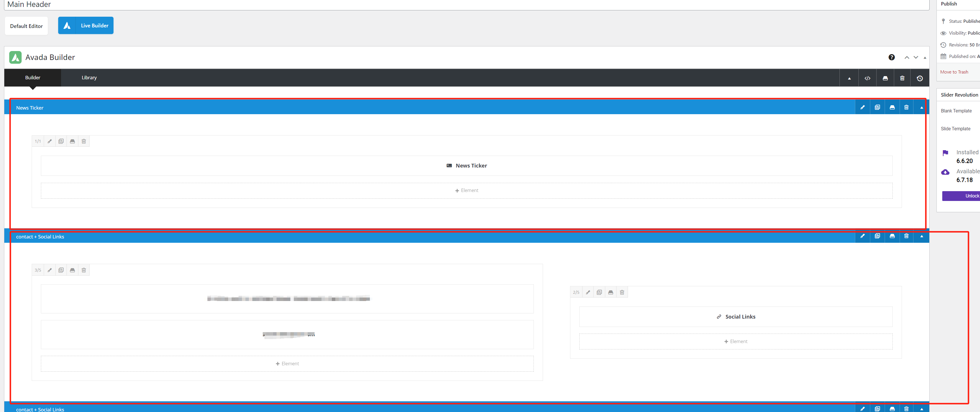Edit the News Ticker container with pencil icon
The height and width of the screenshot is (412, 980).
coord(862,107)
